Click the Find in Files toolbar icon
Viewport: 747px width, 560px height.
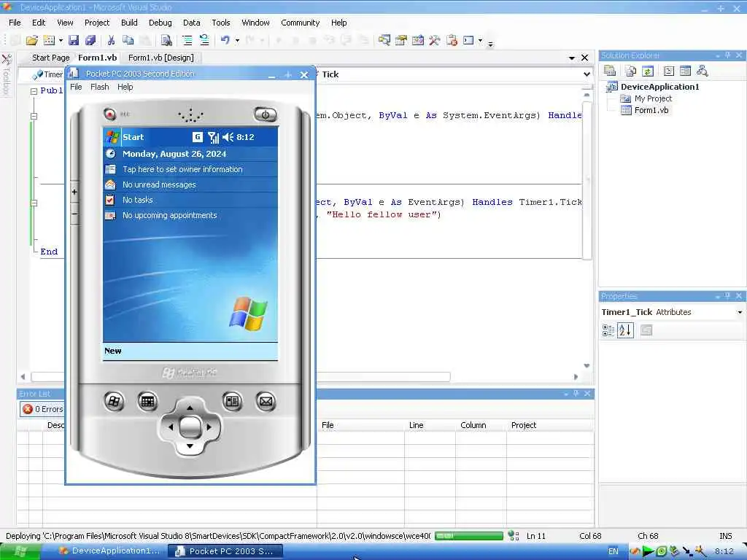point(166,41)
